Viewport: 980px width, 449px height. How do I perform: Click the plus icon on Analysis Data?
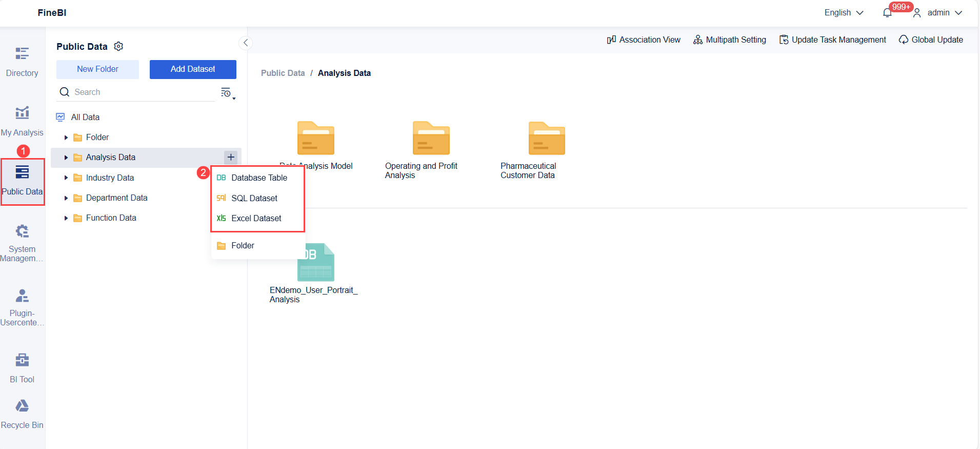pyautogui.click(x=231, y=157)
